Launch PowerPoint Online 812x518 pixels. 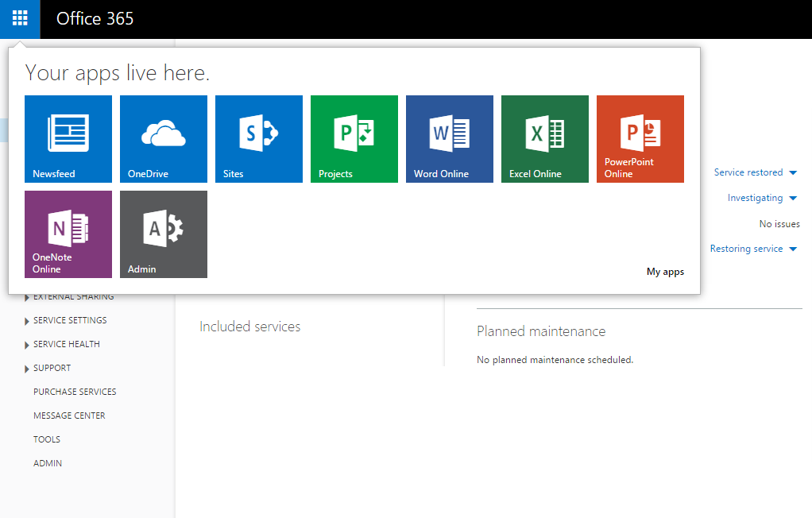click(640, 139)
